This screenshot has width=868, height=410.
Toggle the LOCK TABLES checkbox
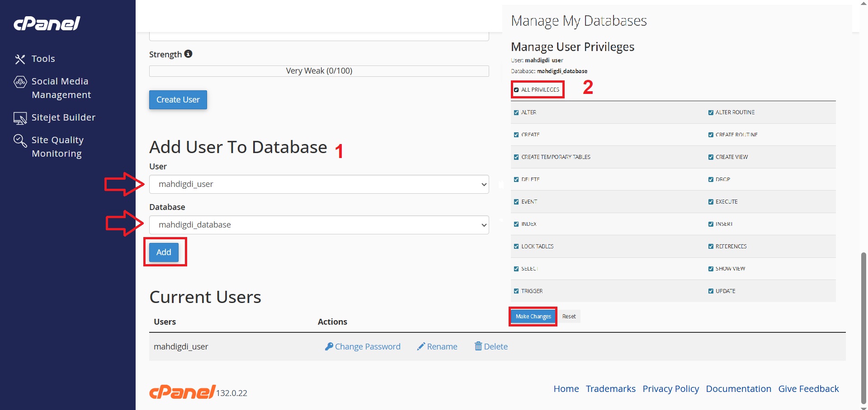click(x=516, y=247)
